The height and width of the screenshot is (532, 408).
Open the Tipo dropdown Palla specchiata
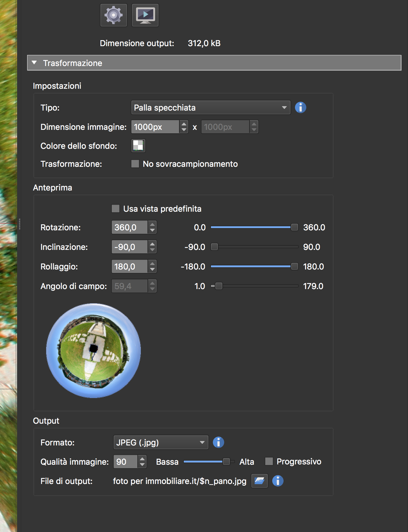pyautogui.click(x=211, y=107)
